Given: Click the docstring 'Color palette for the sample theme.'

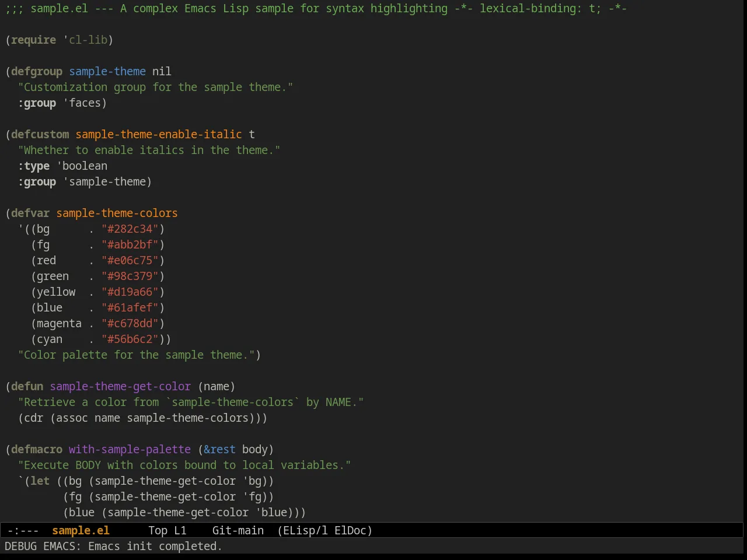Looking at the screenshot, I should pyautogui.click(x=137, y=355).
